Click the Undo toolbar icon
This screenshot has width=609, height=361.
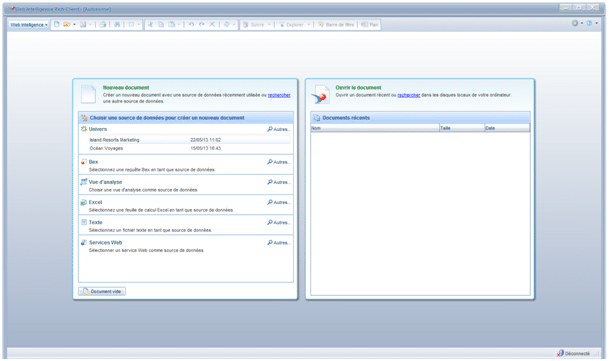click(x=191, y=24)
